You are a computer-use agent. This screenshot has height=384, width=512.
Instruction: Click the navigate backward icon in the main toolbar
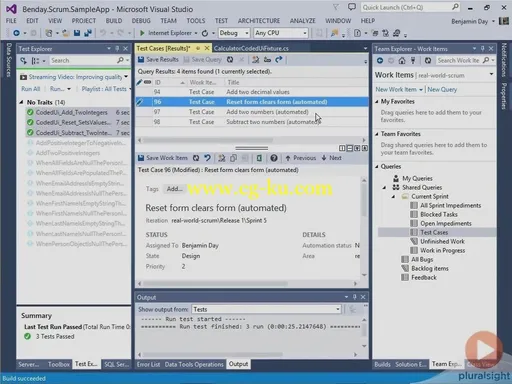(x=16, y=33)
